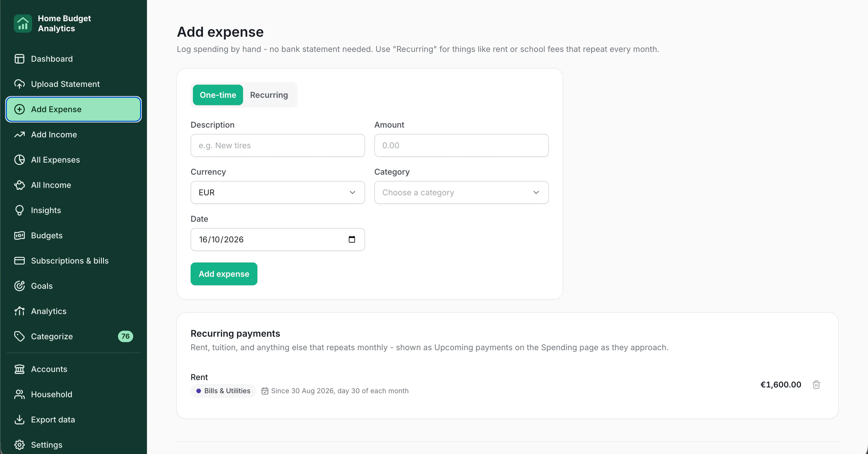Image resolution: width=868 pixels, height=454 pixels.
Task: Open the date picker calendar icon
Action: pos(352,239)
